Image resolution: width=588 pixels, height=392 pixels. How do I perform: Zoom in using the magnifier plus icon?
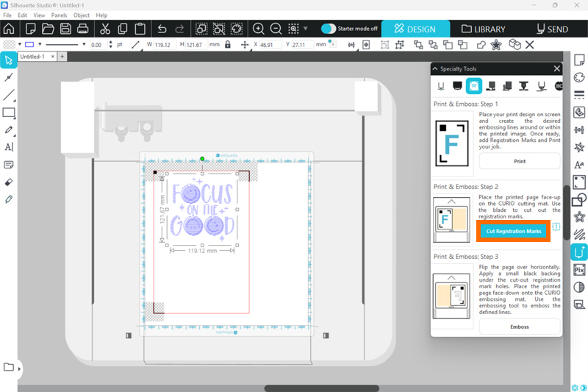(259, 29)
